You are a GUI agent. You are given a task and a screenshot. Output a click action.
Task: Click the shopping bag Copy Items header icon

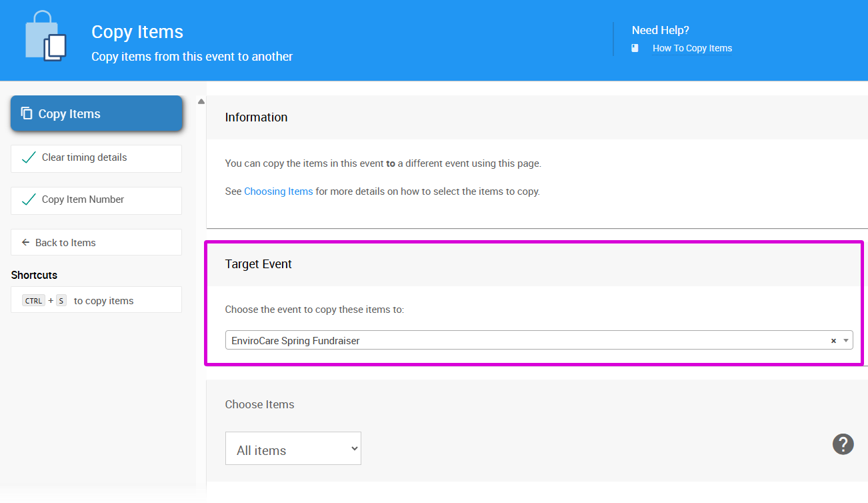[x=45, y=37]
